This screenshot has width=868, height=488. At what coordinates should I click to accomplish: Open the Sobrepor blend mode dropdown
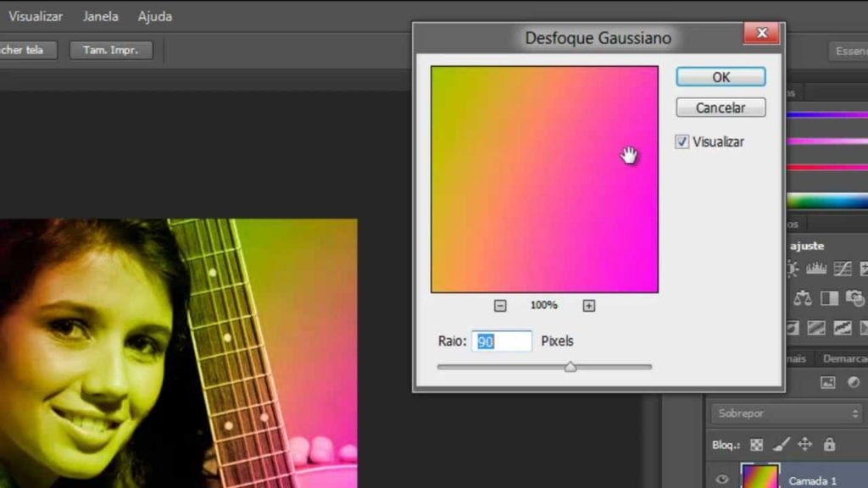coord(787,413)
